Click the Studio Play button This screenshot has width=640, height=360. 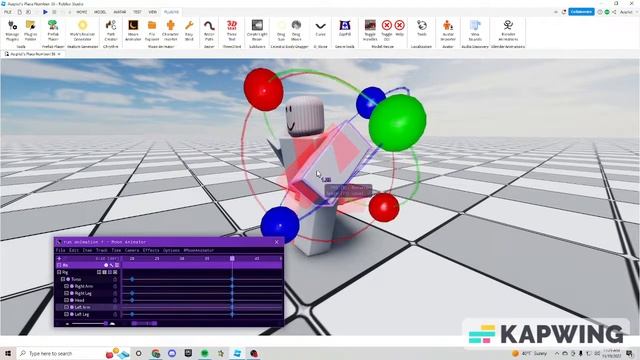45,12
